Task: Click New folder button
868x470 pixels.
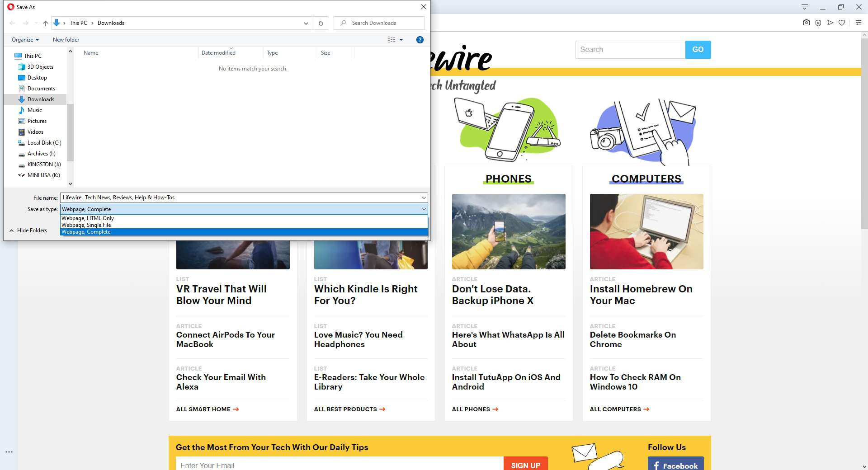Action: 66,40
